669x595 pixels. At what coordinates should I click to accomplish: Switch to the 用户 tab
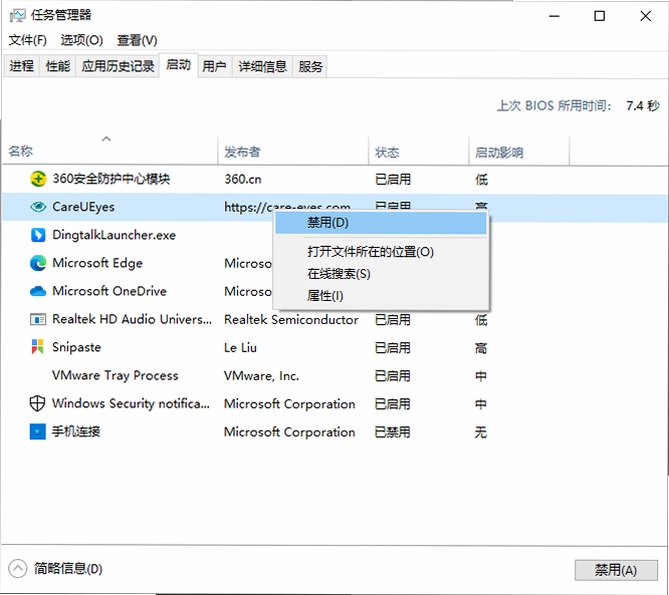(x=215, y=66)
